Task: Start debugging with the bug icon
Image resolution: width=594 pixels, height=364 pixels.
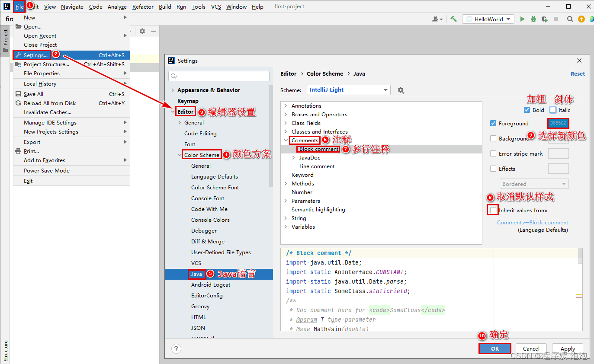Action: point(533,19)
